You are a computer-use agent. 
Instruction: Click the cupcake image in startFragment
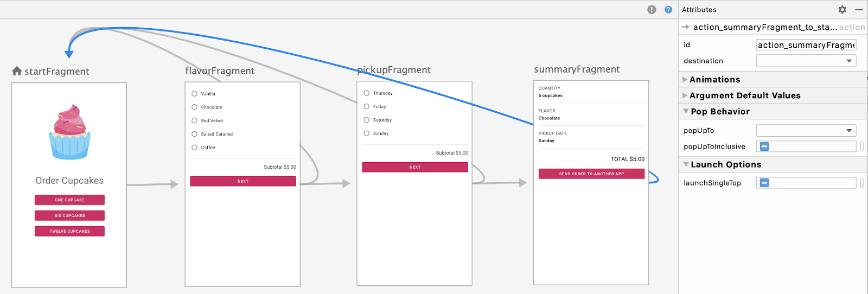pyautogui.click(x=70, y=132)
